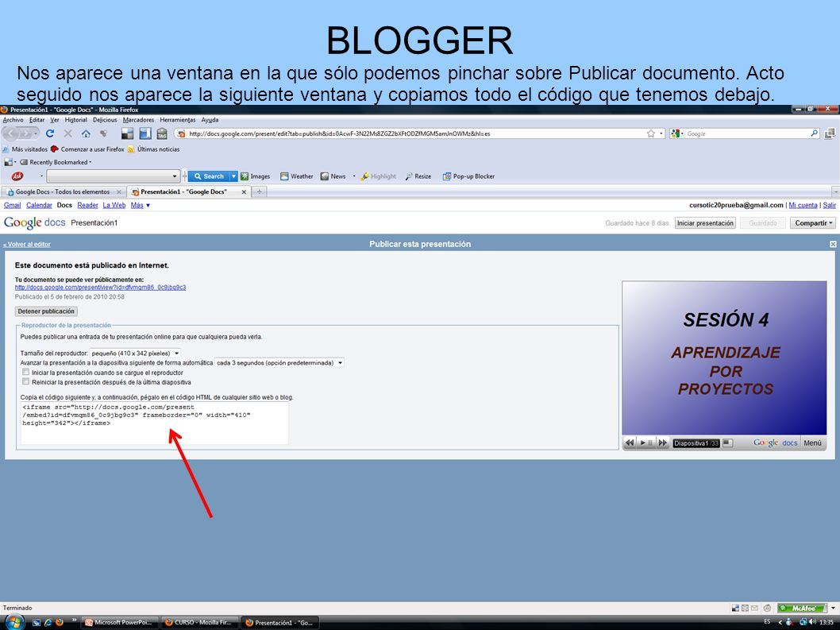Click Pop-up Blocker in the Ask toolbar

[468, 176]
